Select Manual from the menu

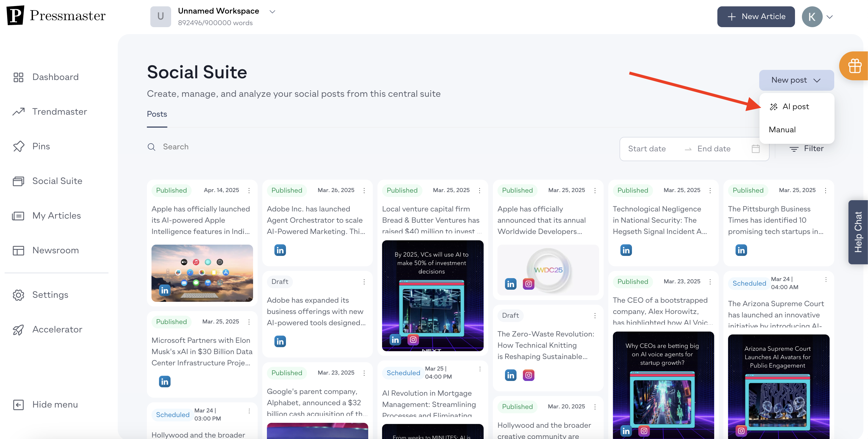pos(796,130)
